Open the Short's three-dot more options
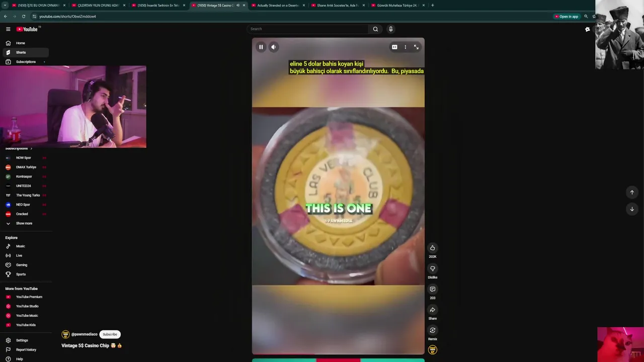 point(406,47)
